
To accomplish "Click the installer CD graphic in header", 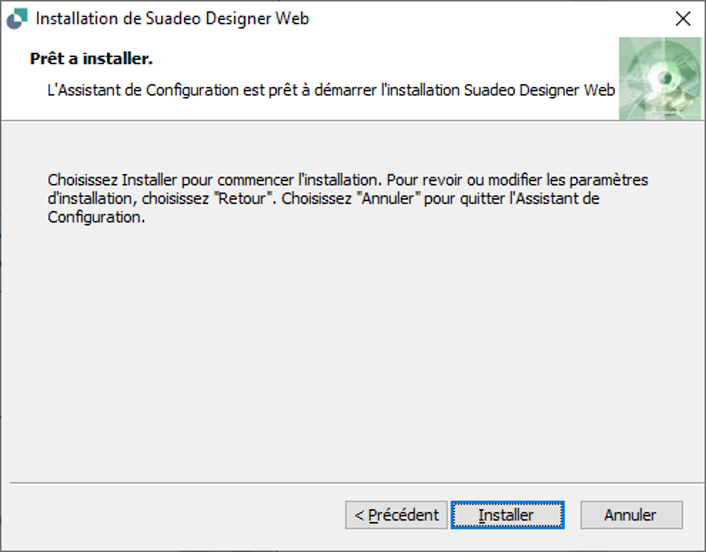I will [660, 78].
